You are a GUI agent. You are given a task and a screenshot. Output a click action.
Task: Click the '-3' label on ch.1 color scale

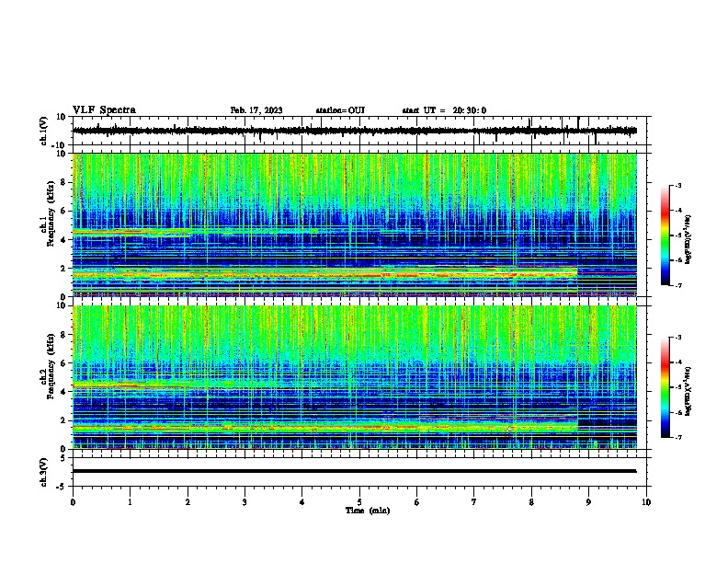[677, 185]
